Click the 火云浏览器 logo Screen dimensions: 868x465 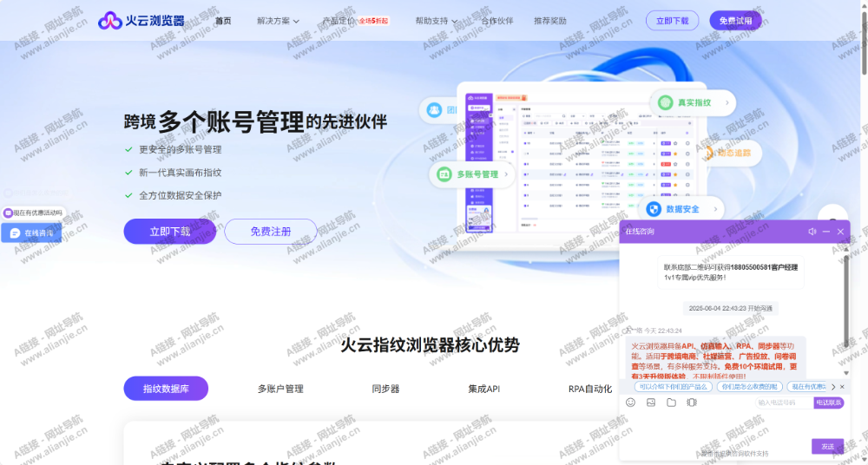141,21
